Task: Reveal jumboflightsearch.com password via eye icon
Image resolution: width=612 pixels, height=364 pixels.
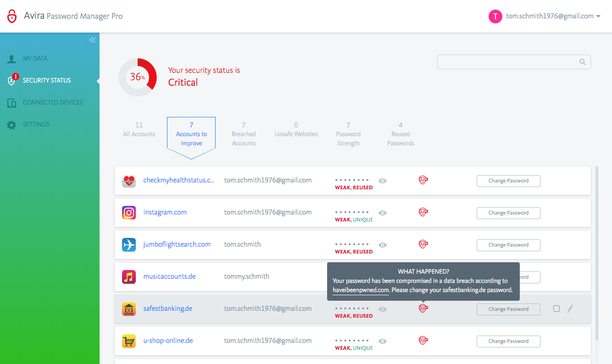Action: point(383,245)
